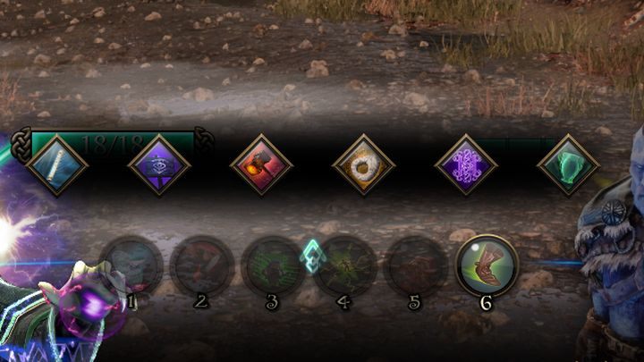Screen dimensions: 644x362
Task: Click the dimmed ability in slot 1
Action: point(131,266)
